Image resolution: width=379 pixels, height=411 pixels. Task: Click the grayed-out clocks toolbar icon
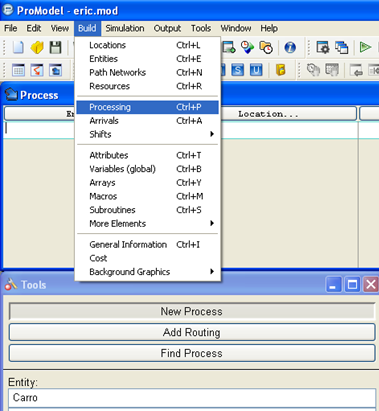313,70
